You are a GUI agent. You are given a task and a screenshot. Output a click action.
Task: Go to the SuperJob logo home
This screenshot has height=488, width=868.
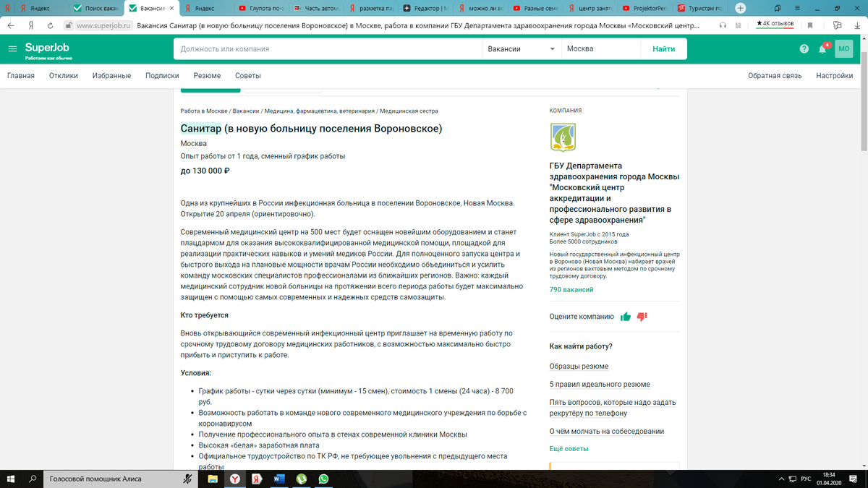click(x=48, y=49)
